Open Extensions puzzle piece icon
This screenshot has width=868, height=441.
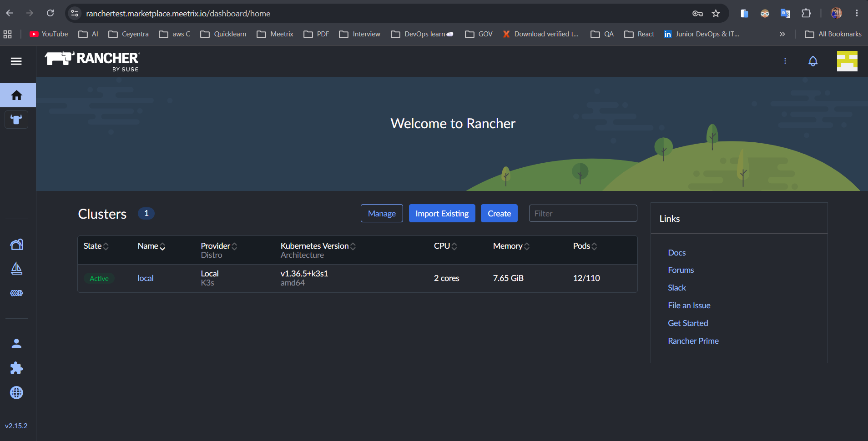[x=17, y=368]
